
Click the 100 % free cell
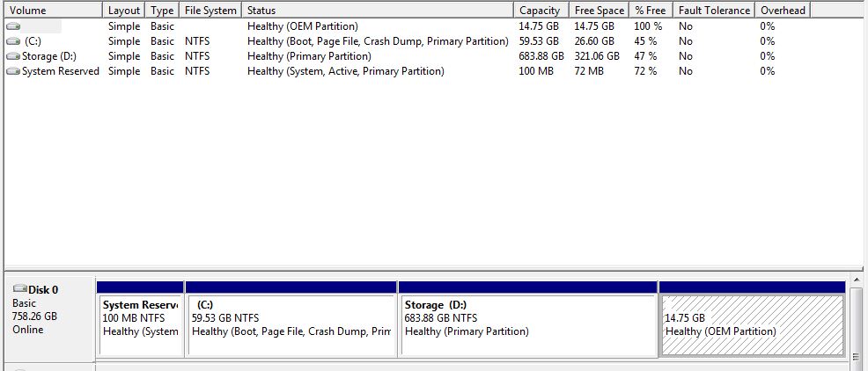pyautogui.click(x=648, y=26)
